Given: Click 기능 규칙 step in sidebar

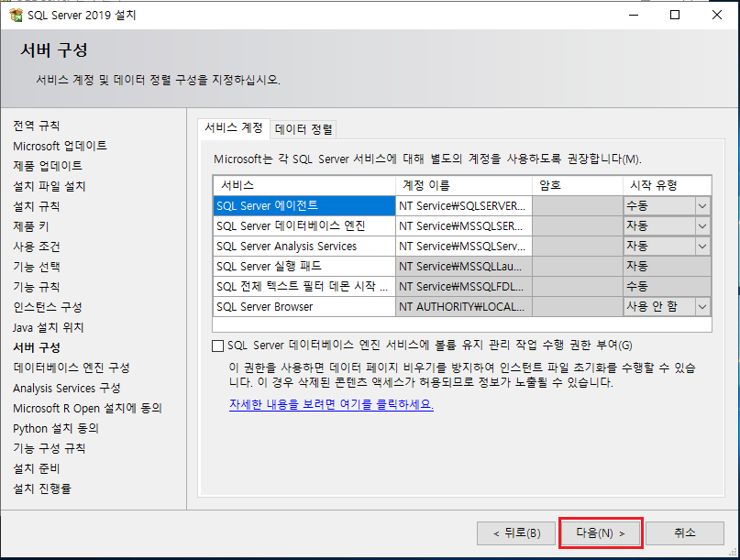Looking at the screenshot, I should [x=37, y=287].
